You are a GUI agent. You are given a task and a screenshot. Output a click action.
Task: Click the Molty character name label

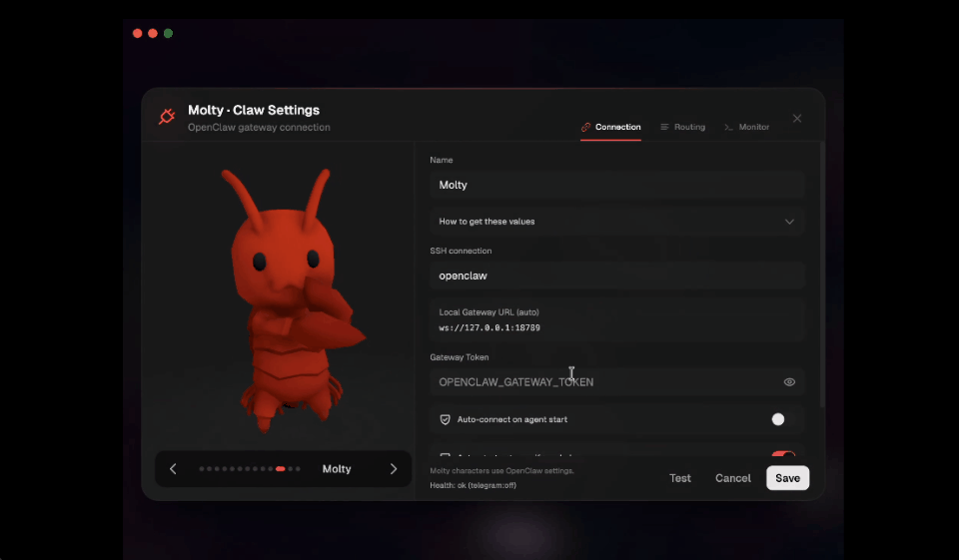(337, 469)
